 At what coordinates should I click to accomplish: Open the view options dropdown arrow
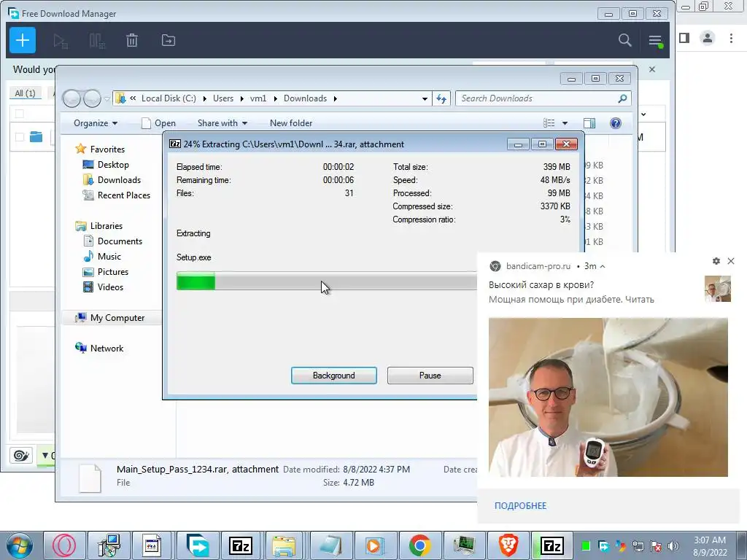[x=565, y=122]
